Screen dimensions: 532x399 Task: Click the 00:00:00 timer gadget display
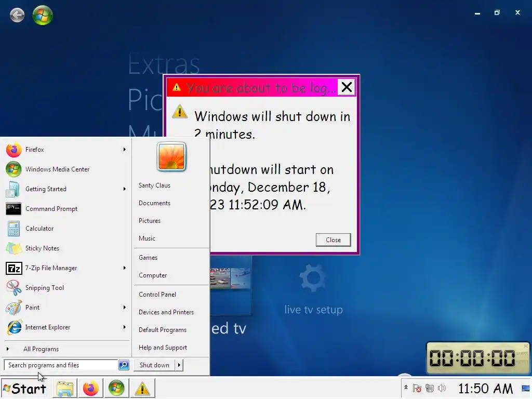(472, 358)
